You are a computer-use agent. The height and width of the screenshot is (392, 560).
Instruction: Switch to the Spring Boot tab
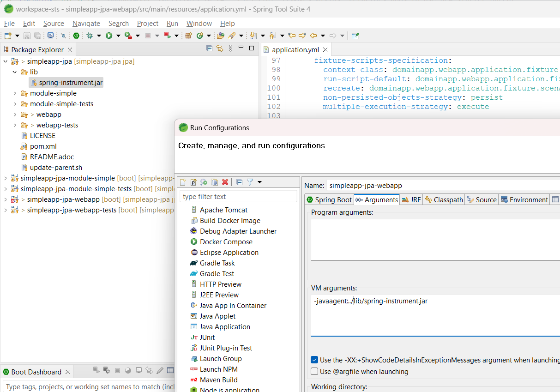pos(329,200)
